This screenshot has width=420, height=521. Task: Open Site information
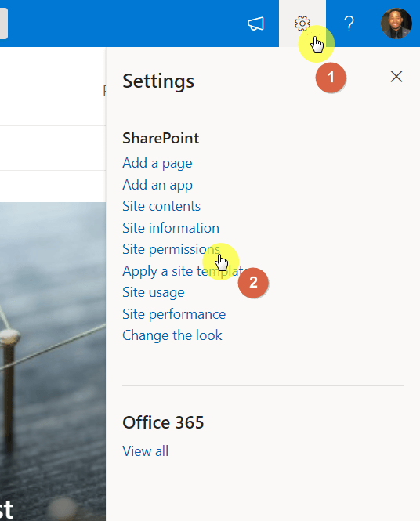tap(171, 228)
